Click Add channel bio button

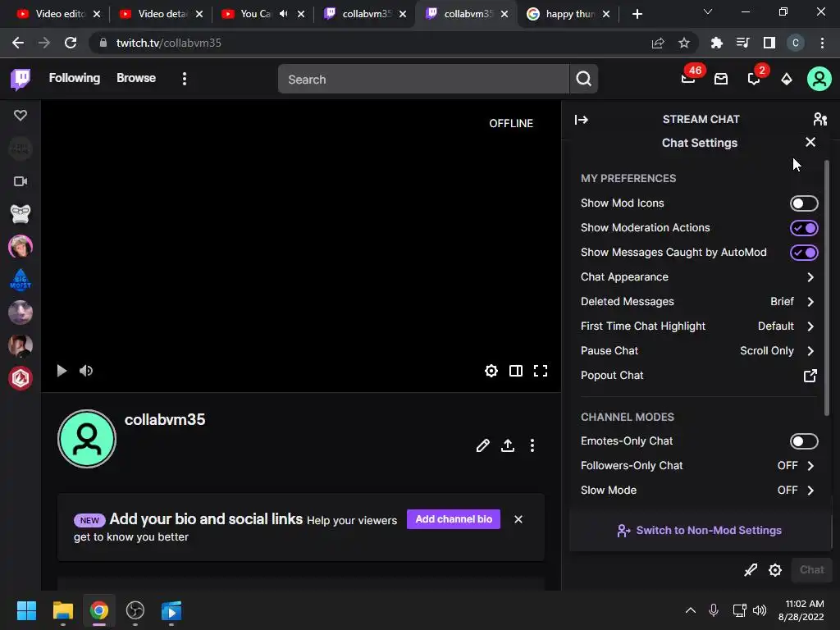pyautogui.click(x=454, y=519)
